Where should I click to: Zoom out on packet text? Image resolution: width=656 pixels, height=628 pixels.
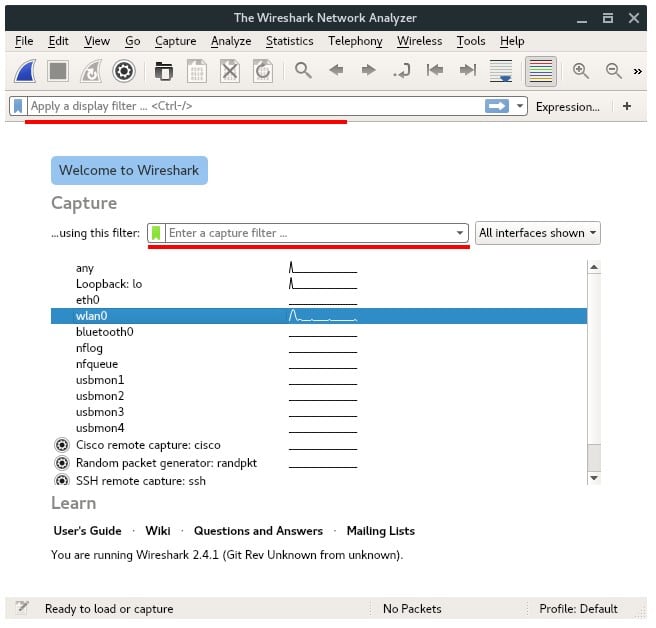click(x=614, y=71)
